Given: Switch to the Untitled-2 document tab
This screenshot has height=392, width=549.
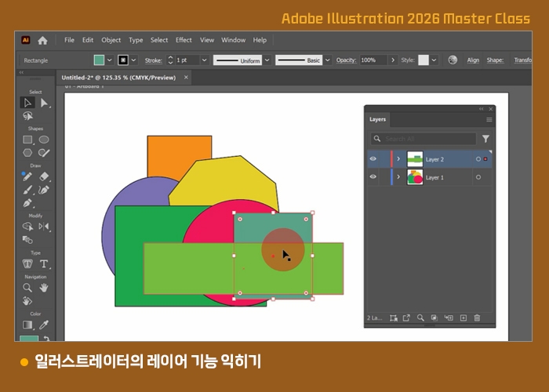Looking at the screenshot, I should click(x=118, y=78).
